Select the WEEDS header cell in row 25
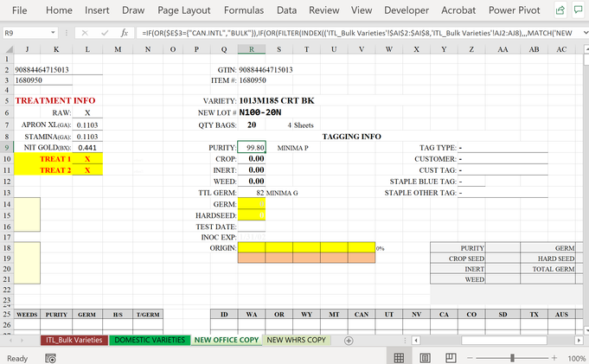 [27, 315]
